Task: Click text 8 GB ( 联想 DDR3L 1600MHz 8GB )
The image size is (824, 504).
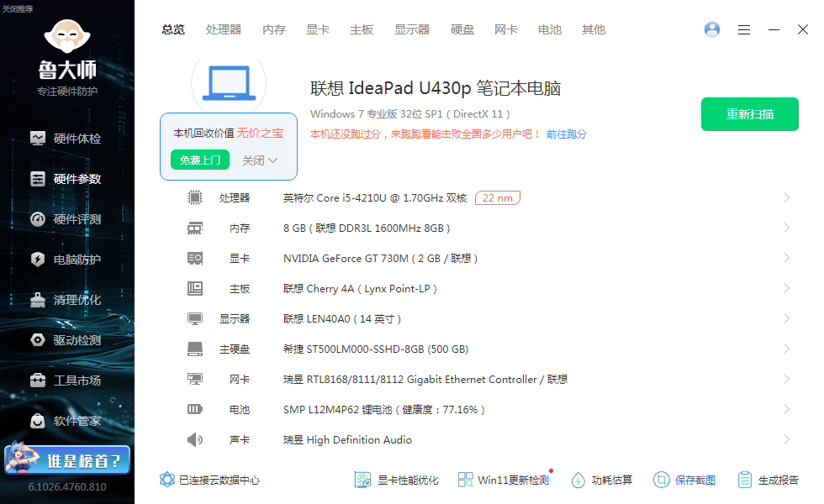Action: 367,228
